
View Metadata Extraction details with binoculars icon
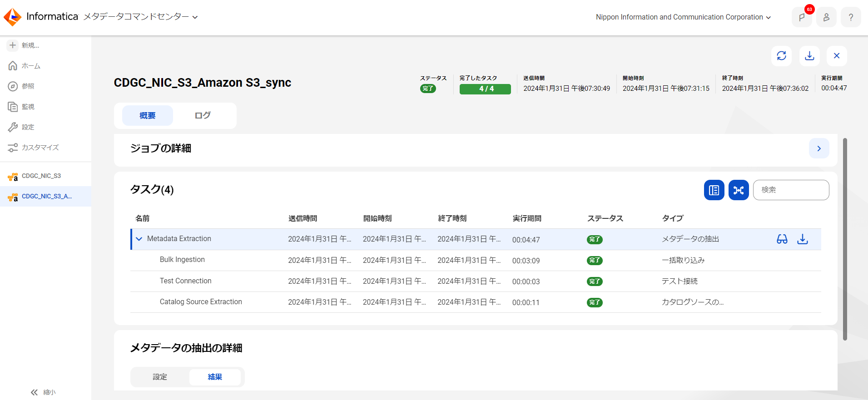click(x=782, y=239)
